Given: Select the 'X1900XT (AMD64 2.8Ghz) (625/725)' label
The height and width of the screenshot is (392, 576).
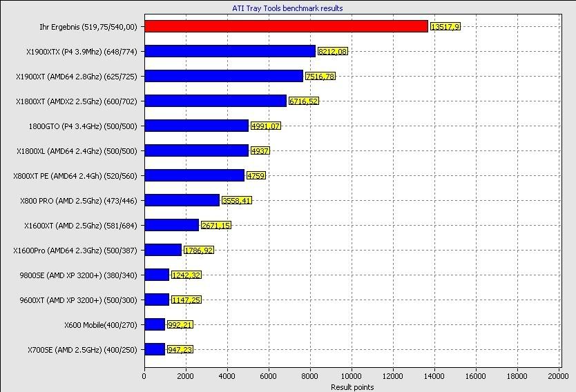Looking at the screenshot, I should (77, 77).
